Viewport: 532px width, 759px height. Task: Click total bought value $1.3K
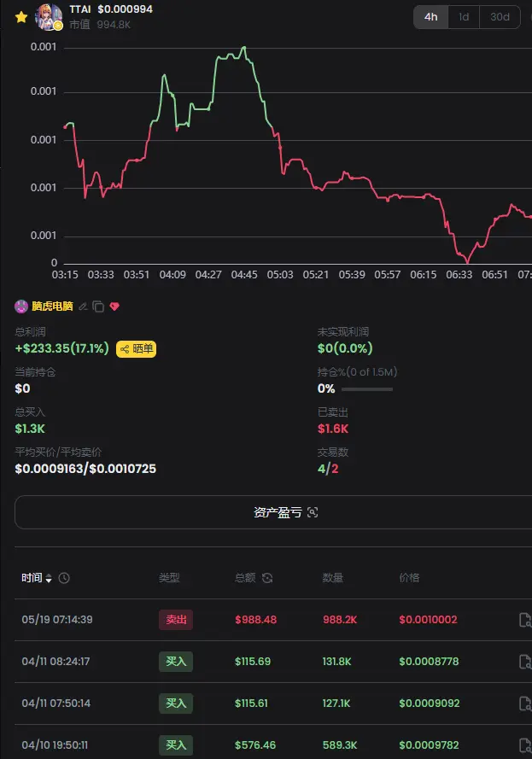[x=30, y=429]
